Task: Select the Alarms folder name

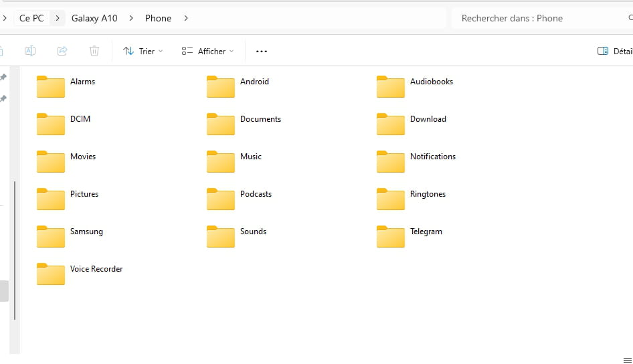Action: pyautogui.click(x=83, y=82)
